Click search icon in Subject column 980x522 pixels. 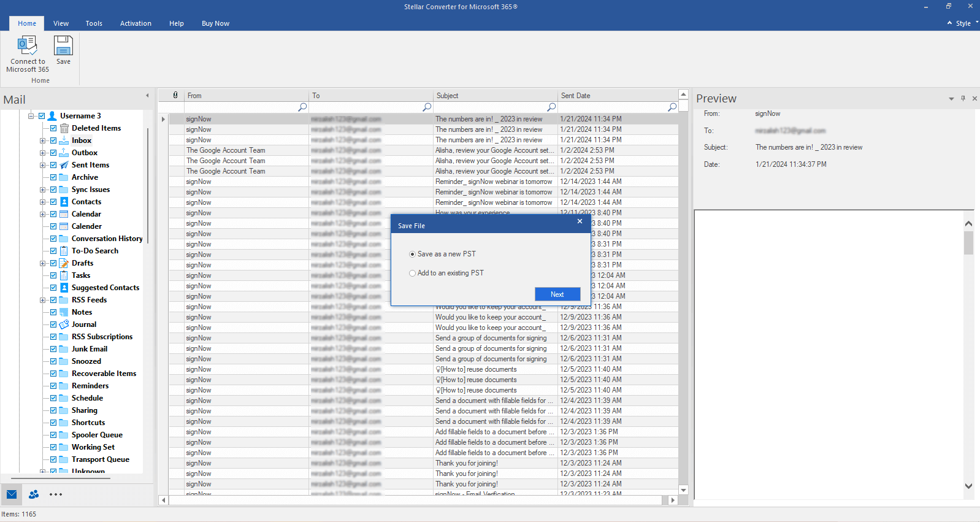click(x=551, y=107)
